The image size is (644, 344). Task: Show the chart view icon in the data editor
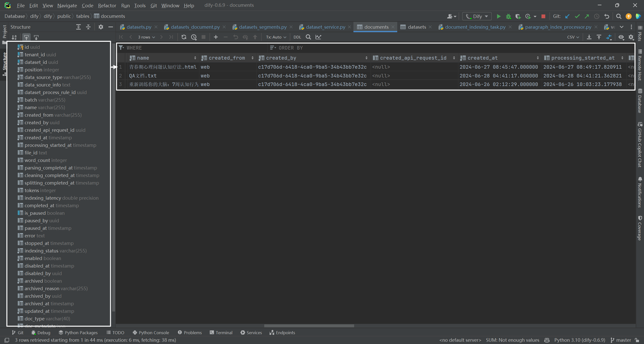tap(318, 37)
